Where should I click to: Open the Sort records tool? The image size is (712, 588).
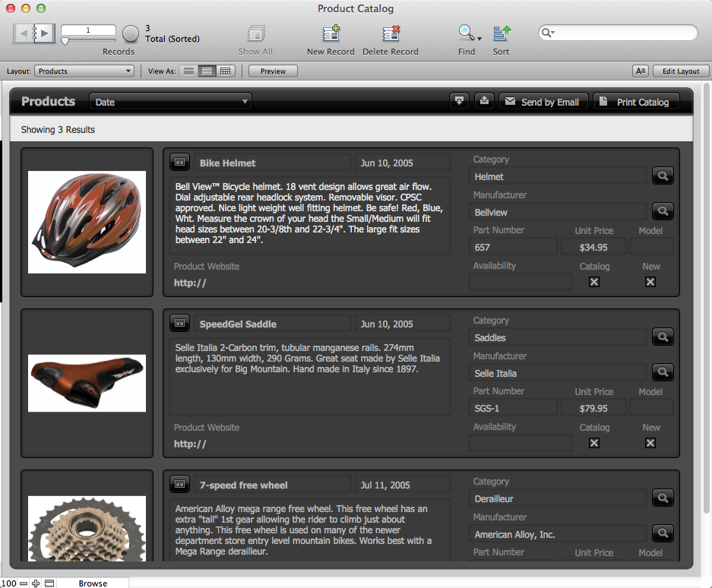pyautogui.click(x=502, y=33)
